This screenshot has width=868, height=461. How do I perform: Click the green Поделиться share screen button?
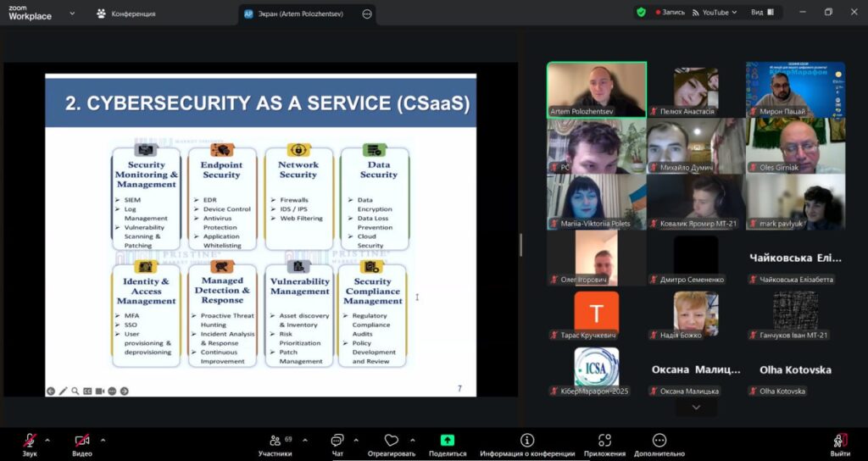click(448, 442)
